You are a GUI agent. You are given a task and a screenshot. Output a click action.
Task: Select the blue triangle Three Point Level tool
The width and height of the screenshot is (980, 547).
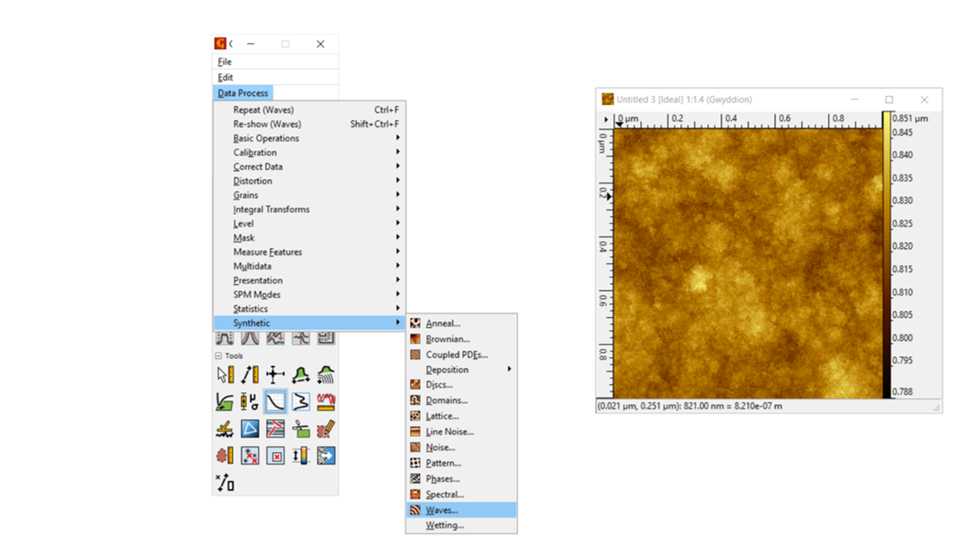(x=250, y=429)
